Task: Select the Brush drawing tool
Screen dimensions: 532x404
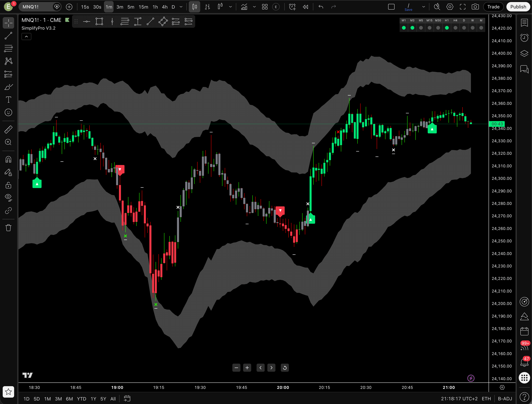Action: click(x=8, y=87)
